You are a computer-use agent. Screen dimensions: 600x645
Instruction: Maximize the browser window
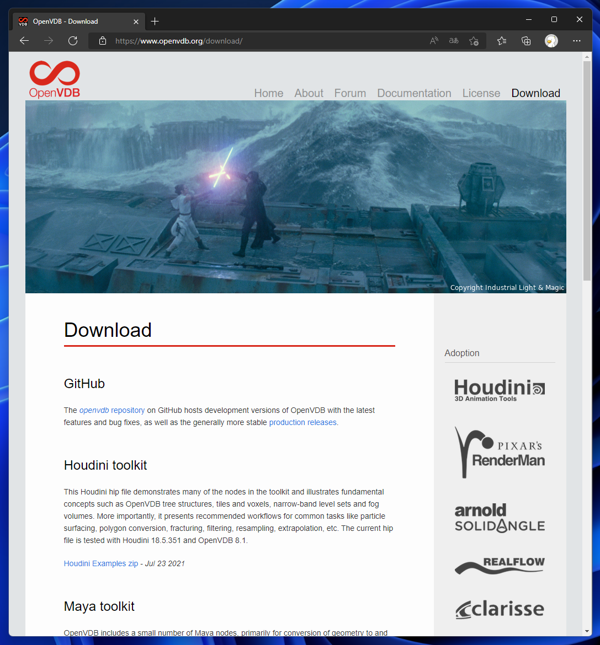click(x=554, y=19)
